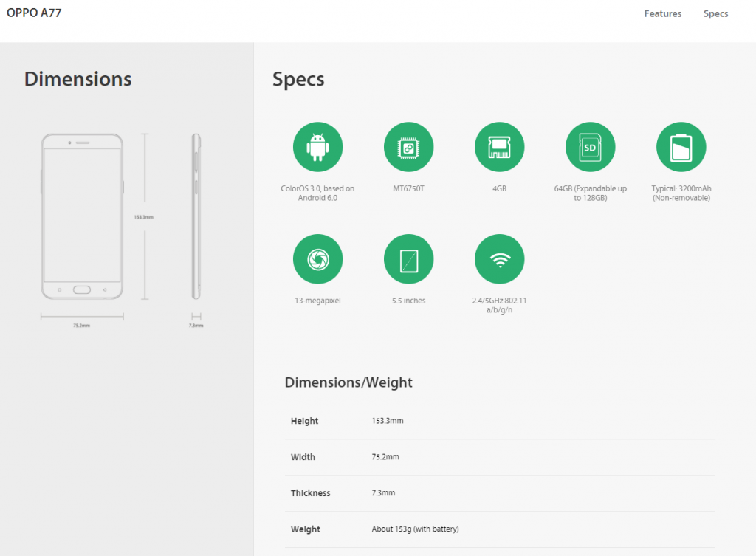
Task: Click the Wi-Fi 802.11 icon
Action: (x=499, y=259)
